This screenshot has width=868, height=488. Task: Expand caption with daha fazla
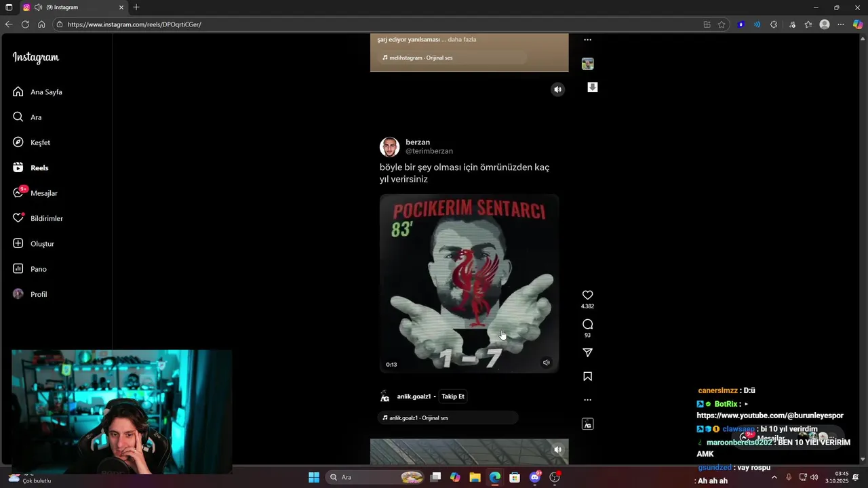(462, 39)
